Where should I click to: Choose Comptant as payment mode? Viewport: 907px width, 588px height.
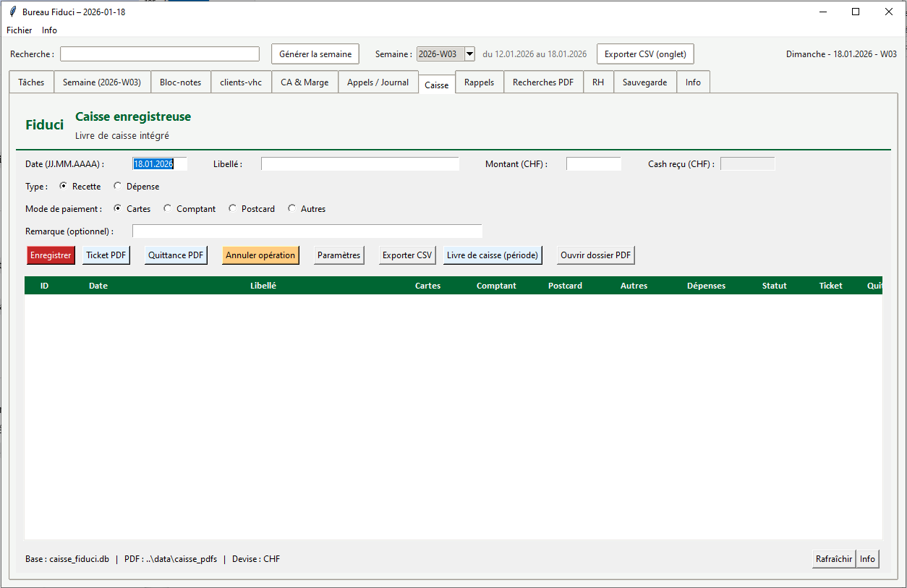(168, 209)
